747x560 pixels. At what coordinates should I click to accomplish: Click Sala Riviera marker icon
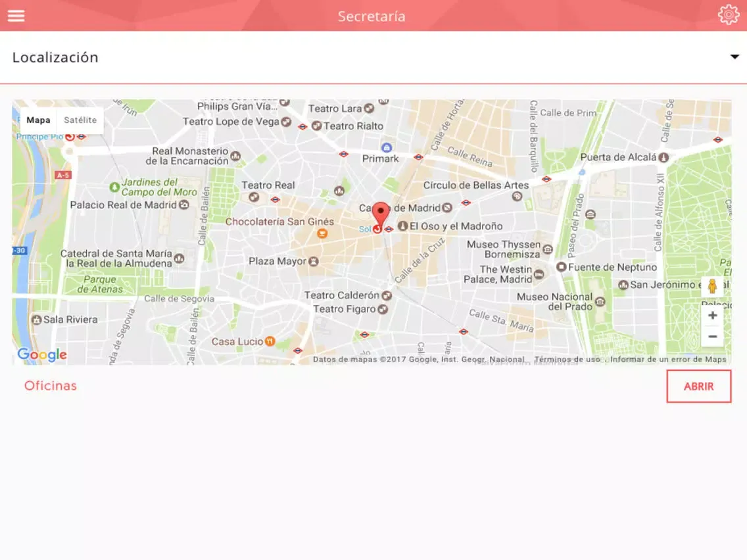point(36,319)
